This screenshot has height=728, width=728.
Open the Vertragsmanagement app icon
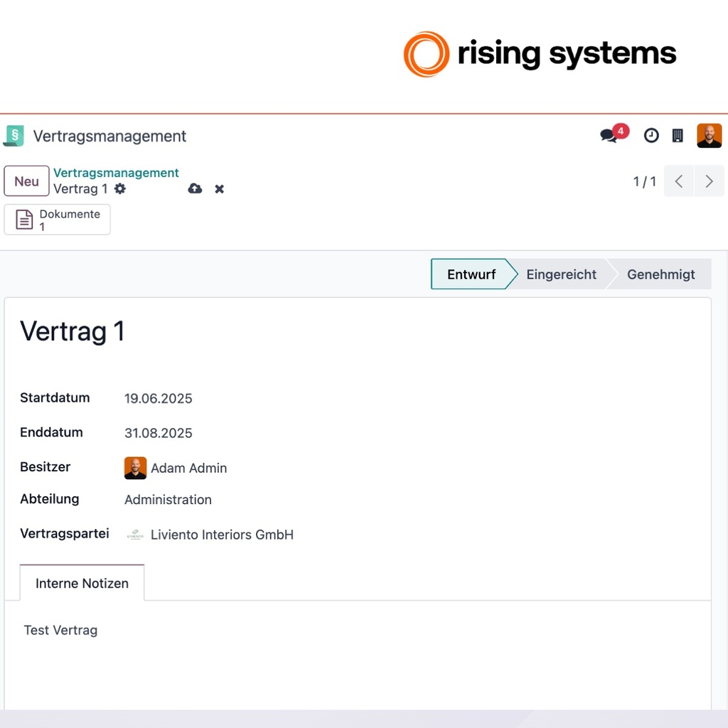coord(14,136)
